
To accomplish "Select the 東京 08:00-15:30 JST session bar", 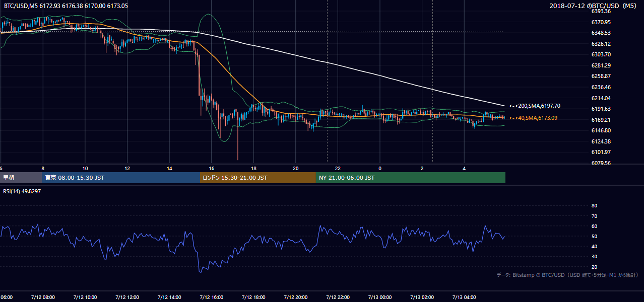I will (121, 178).
